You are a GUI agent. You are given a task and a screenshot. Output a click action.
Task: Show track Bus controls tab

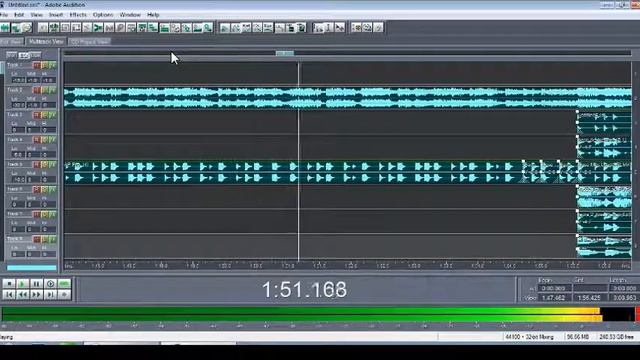coord(36,55)
